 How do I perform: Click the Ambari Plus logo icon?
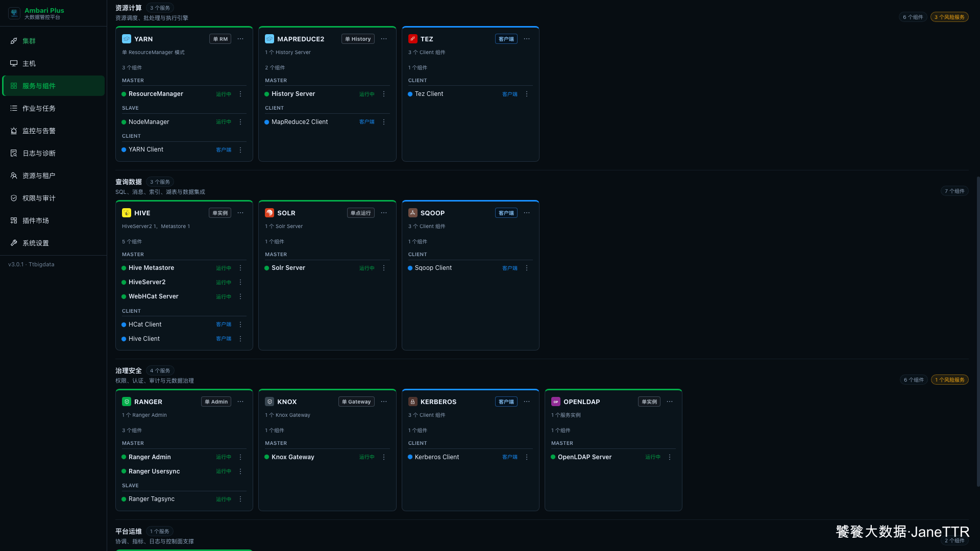click(14, 13)
